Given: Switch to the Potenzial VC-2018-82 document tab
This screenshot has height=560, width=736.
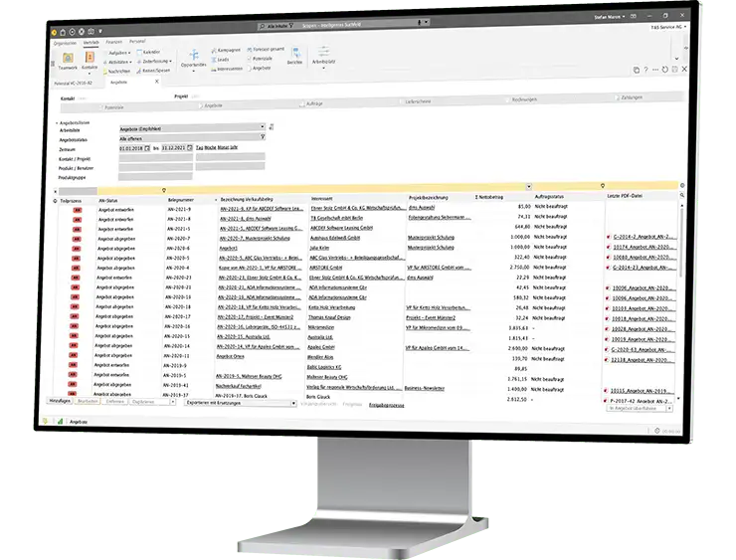Looking at the screenshot, I should pos(74,84).
